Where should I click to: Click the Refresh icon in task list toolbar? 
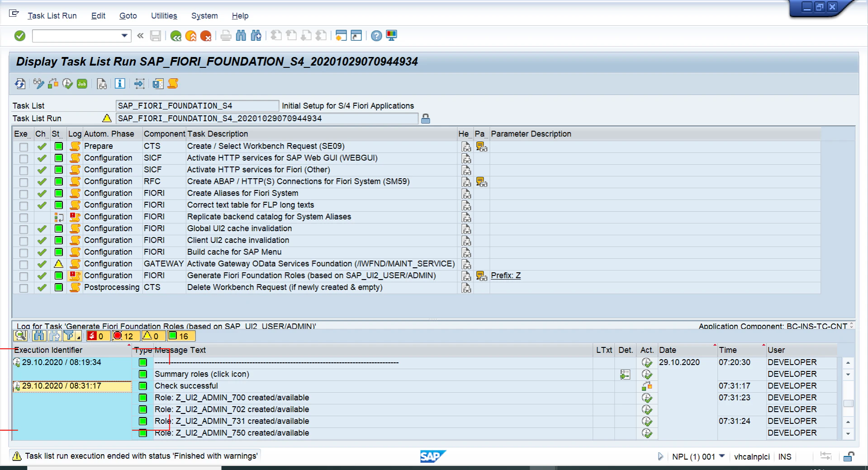(x=20, y=84)
